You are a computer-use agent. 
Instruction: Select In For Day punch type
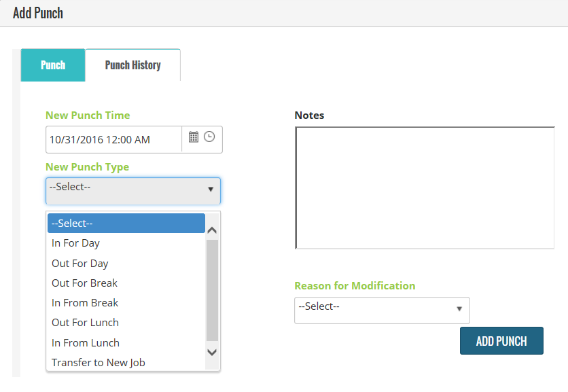(76, 243)
